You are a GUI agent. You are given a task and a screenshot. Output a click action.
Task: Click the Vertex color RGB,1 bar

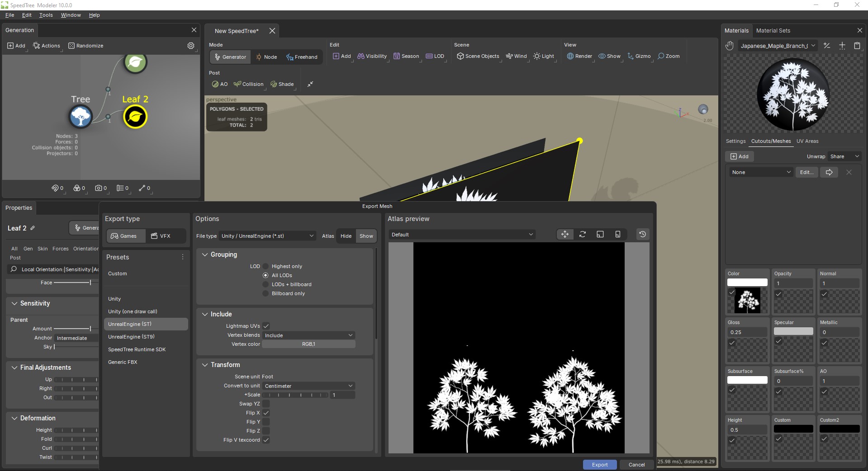(x=308, y=344)
